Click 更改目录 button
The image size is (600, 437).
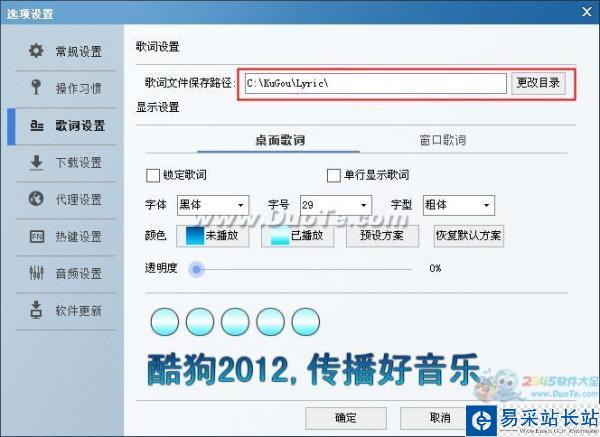tap(538, 83)
